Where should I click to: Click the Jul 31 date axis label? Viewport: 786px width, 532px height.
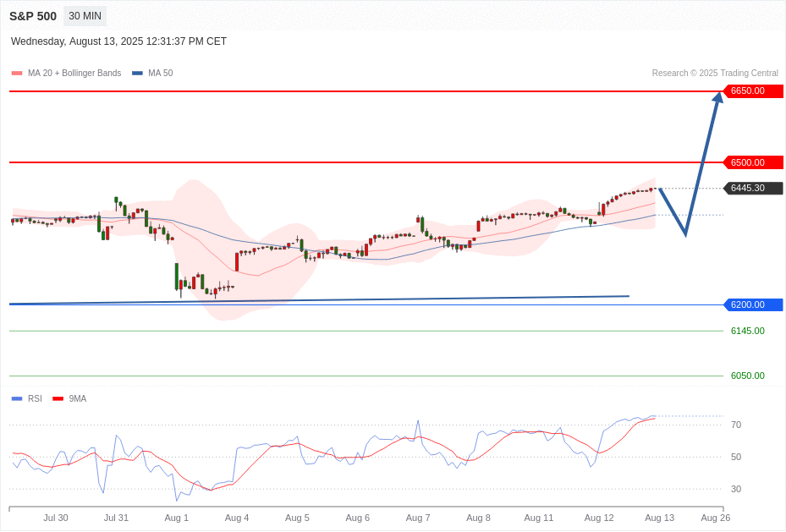tap(116, 518)
